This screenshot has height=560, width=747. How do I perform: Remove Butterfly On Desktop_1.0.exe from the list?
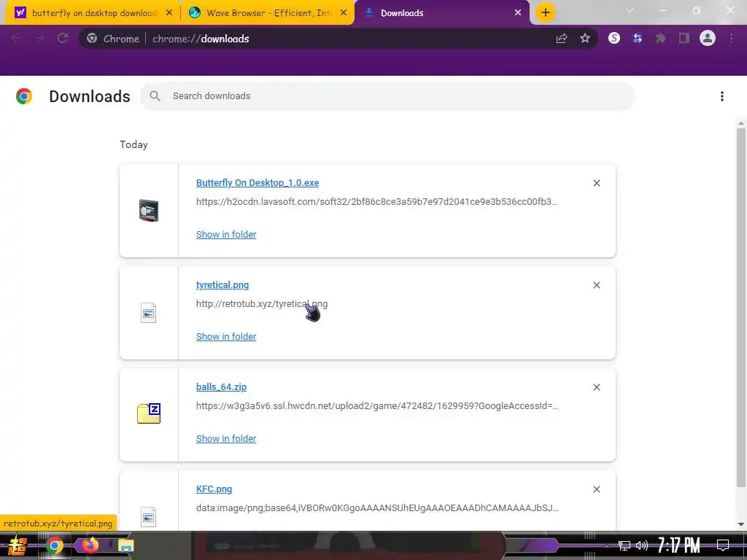click(x=597, y=183)
